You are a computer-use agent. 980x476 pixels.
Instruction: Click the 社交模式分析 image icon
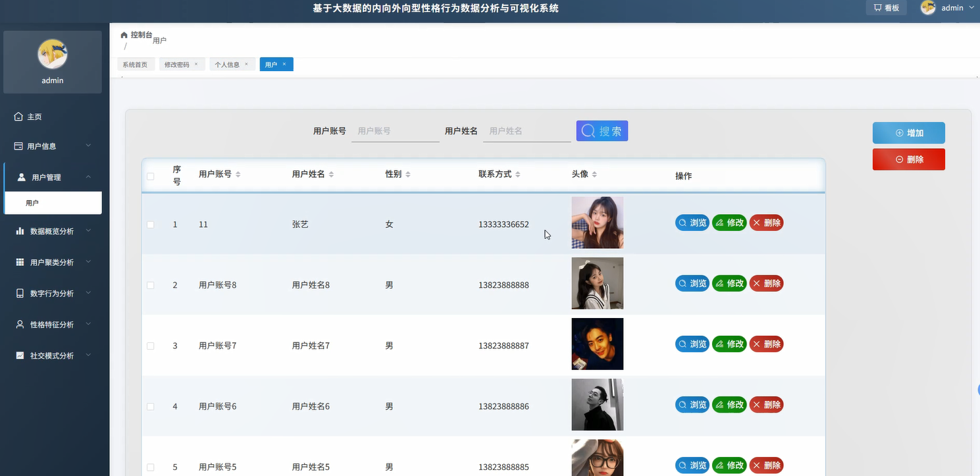[x=20, y=356]
